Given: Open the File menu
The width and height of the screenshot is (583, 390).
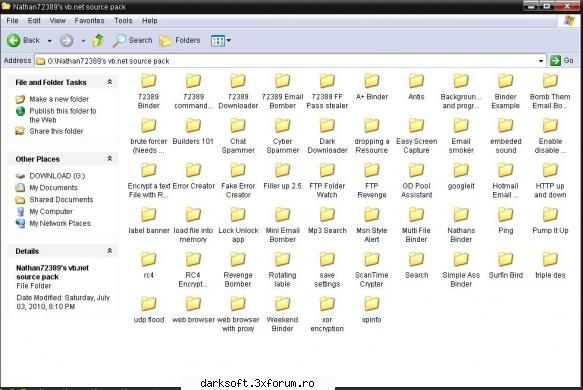Looking at the screenshot, I should point(12,20).
